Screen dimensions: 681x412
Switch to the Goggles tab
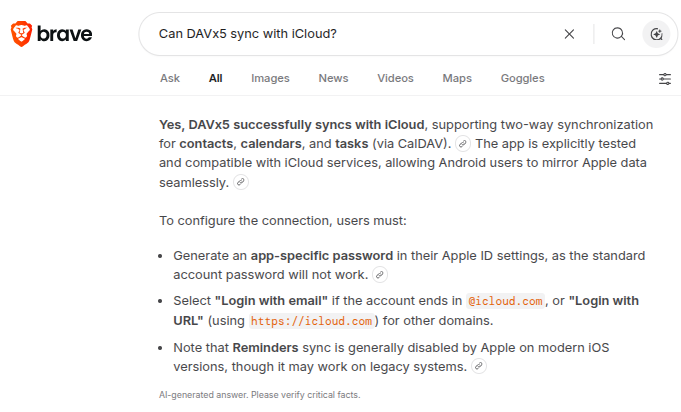tap(522, 78)
